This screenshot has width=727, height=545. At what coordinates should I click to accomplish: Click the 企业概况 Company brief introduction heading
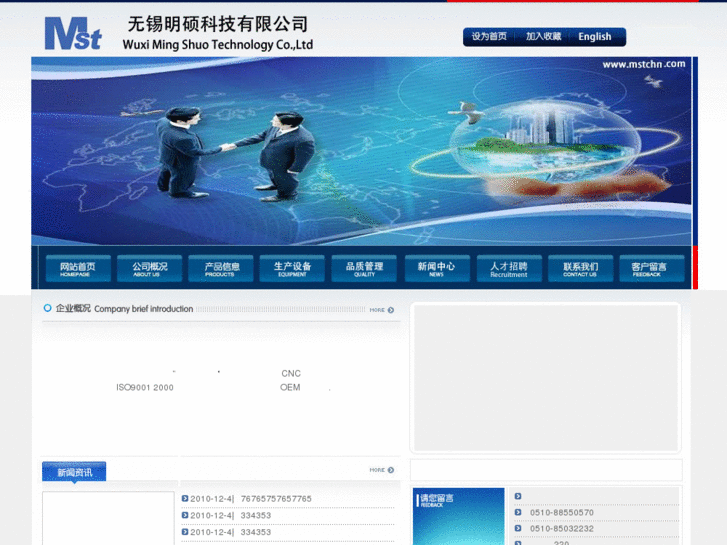[124, 308]
